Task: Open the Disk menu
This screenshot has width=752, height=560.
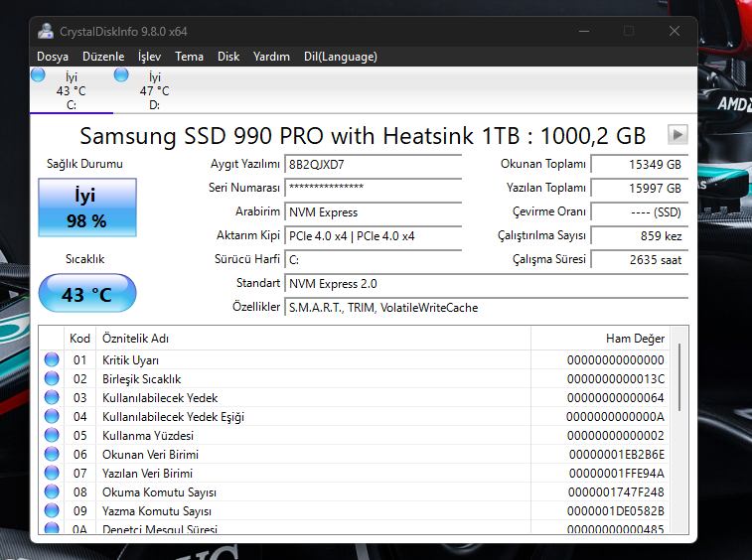Action: (228, 57)
